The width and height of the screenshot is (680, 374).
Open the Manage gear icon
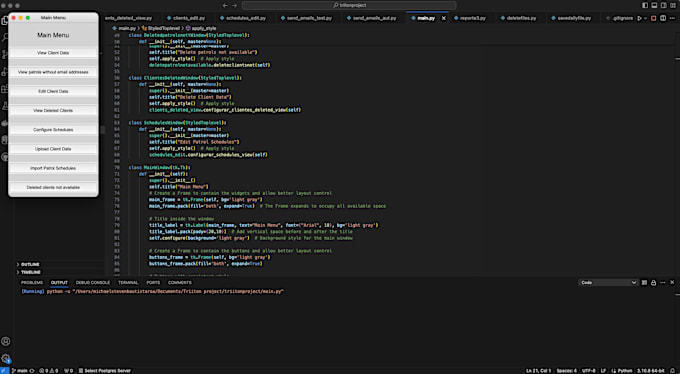pos(6,359)
